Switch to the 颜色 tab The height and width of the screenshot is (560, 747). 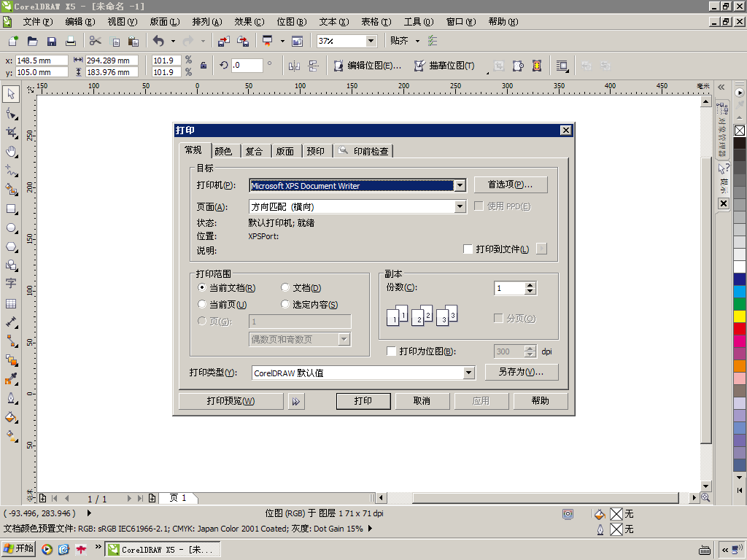tap(223, 152)
